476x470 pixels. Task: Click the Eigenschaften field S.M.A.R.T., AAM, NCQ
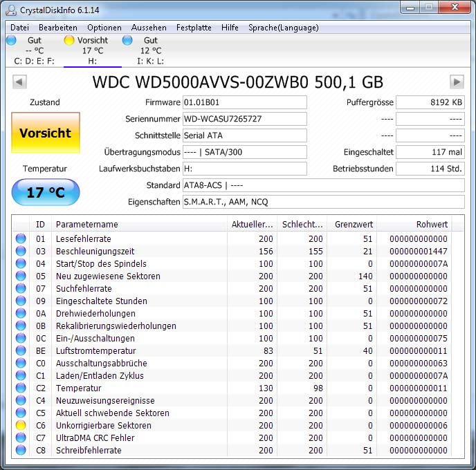tap(324, 202)
